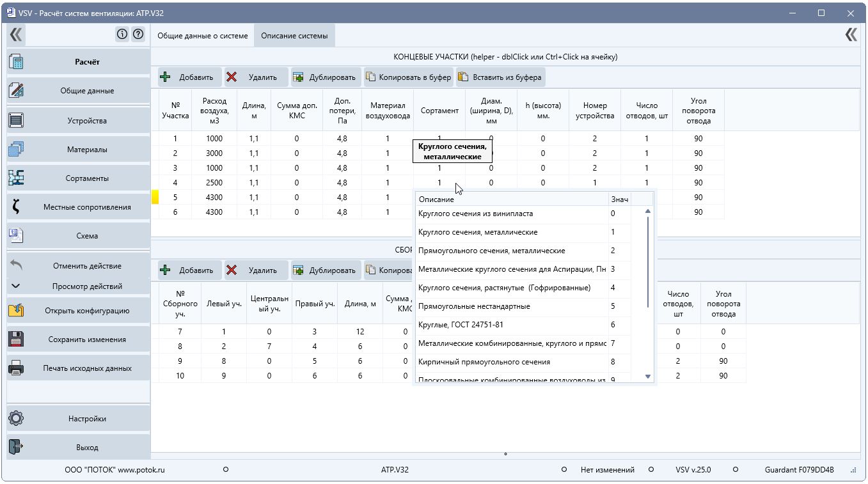868x484 pixels.
Task: Switch to Общие данные о системе tab
Action: click(x=203, y=36)
